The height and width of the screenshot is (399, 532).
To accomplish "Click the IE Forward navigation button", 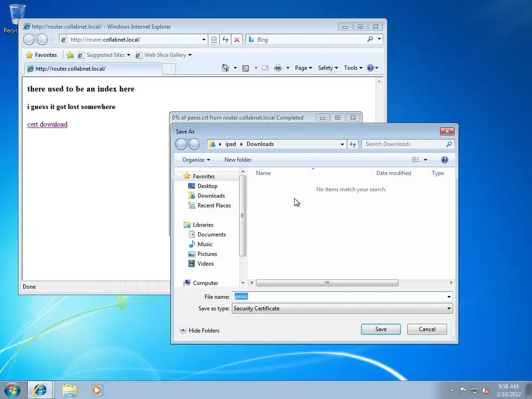I will point(42,40).
